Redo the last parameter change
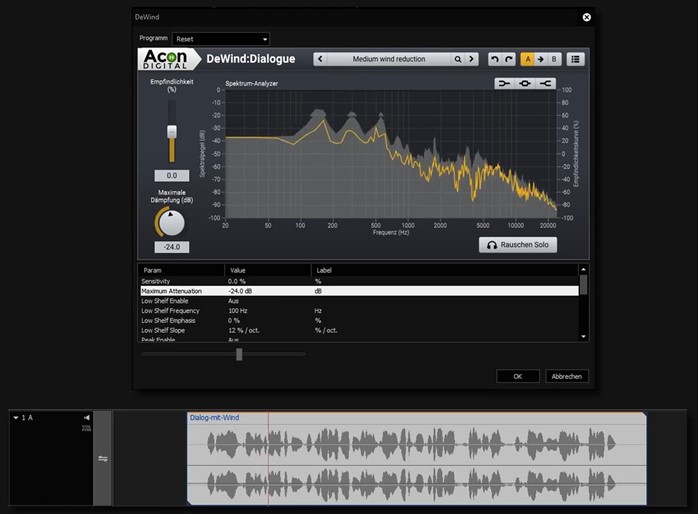Viewport: 698px width, 514px height. coord(508,59)
